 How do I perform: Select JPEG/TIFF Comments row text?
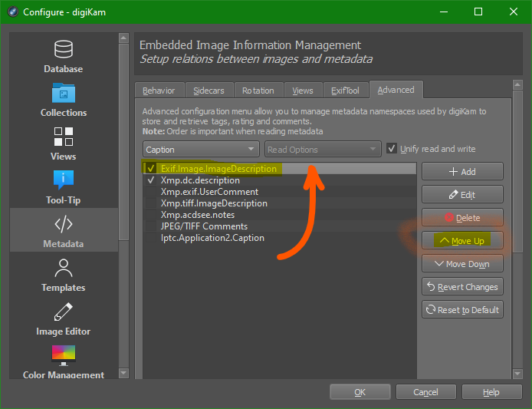[x=204, y=226]
